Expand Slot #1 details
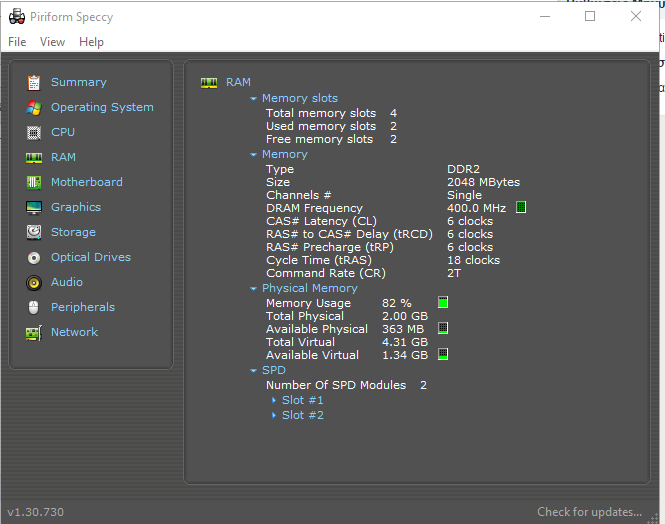This screenshot has height=524, width=665. point(274,400)
